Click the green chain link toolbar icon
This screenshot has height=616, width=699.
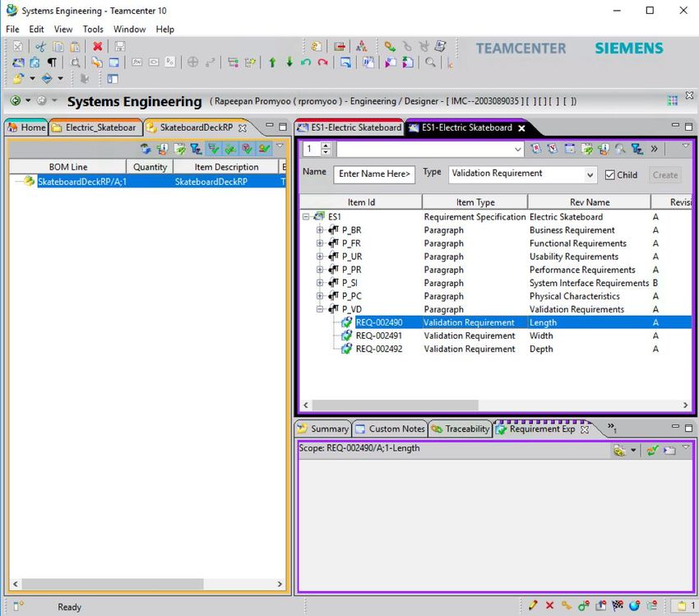pos(390,46)
